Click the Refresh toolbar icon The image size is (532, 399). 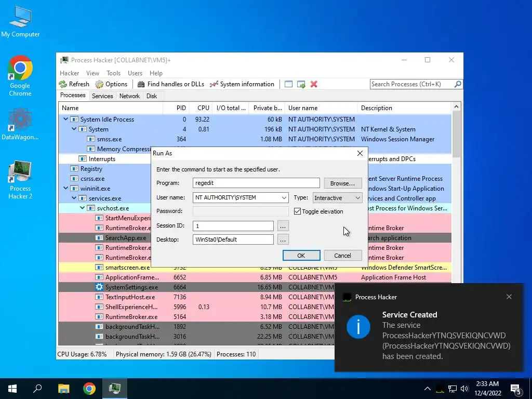coord(63,84)
